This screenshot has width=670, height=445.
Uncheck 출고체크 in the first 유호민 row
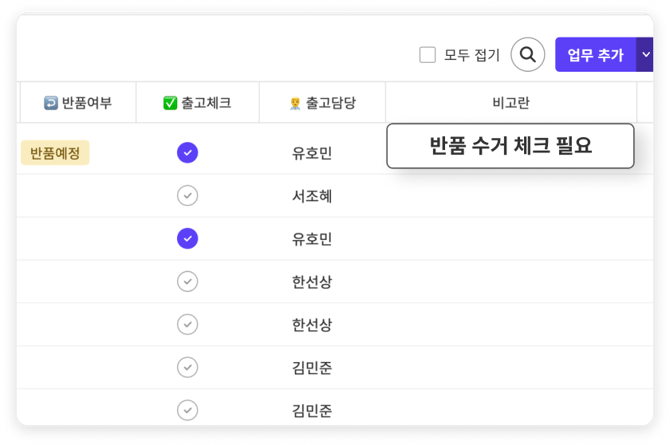click(x=187, y=152)
